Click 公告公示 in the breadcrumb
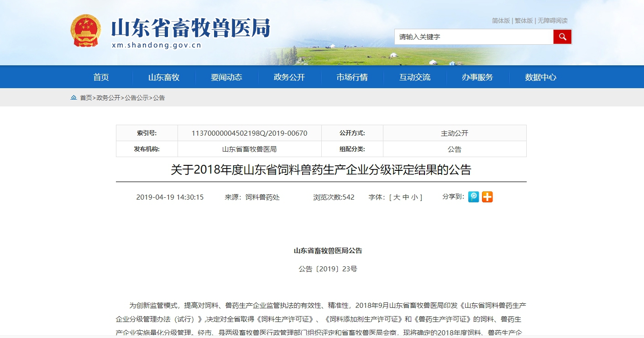The image size is (644, 338). click(x=136, y=98)
